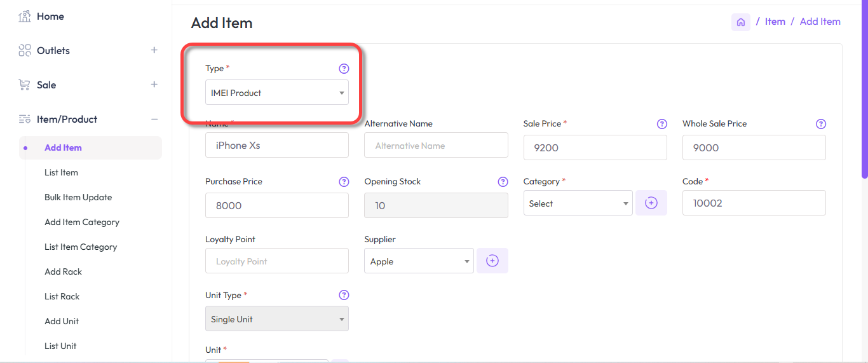Click help icon beside Opening Stock

(503, 182)
